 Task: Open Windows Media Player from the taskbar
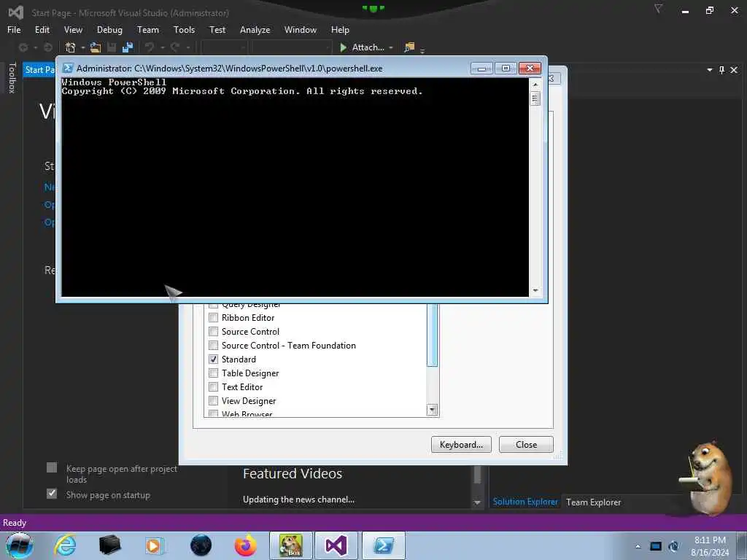pyautogui.click(x=155, y=545)
